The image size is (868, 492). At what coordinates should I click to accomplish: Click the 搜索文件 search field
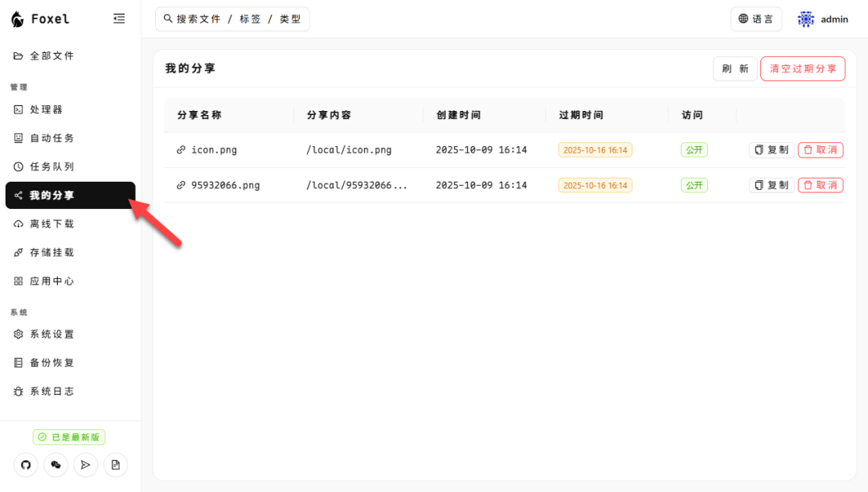[232, 18]
